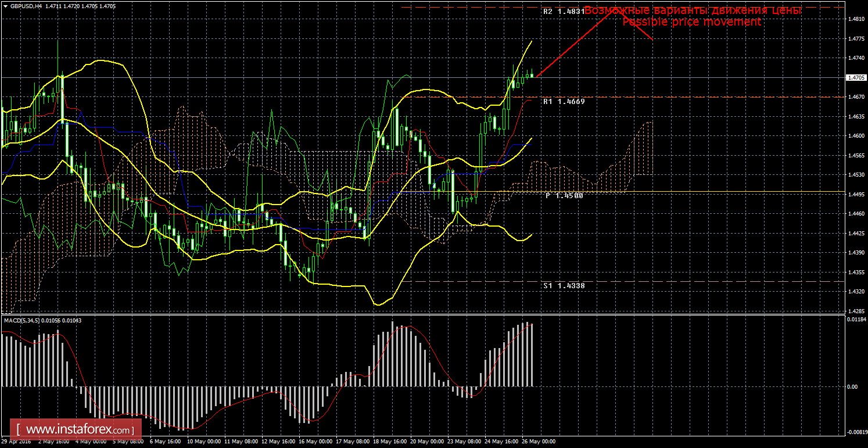The image size is (868, 448).
Task: Click the 1.4285 price axis label
Action: 855,311
